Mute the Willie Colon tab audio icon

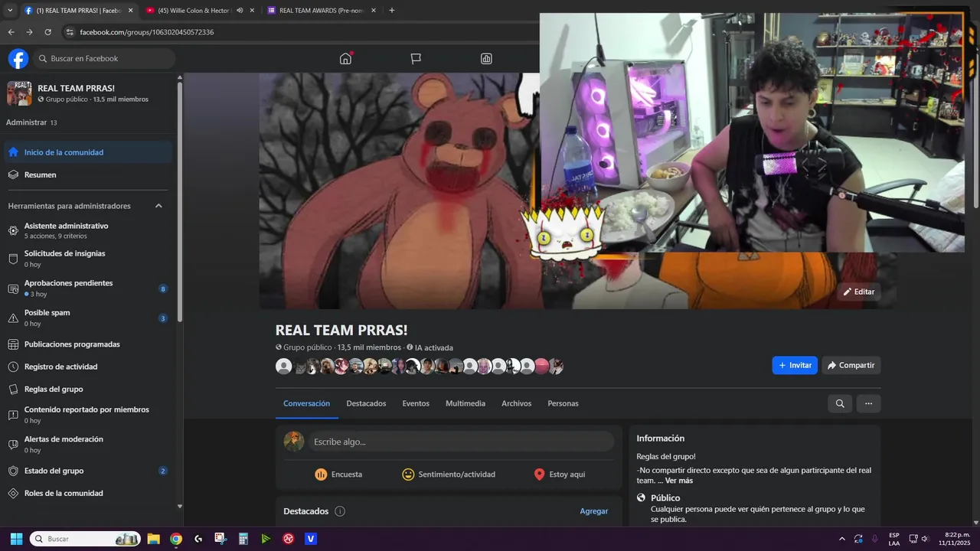tap(240, 11)
